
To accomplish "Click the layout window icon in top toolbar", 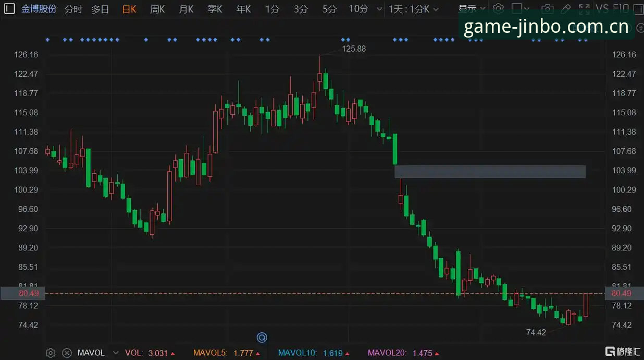I will pos(516,8).
